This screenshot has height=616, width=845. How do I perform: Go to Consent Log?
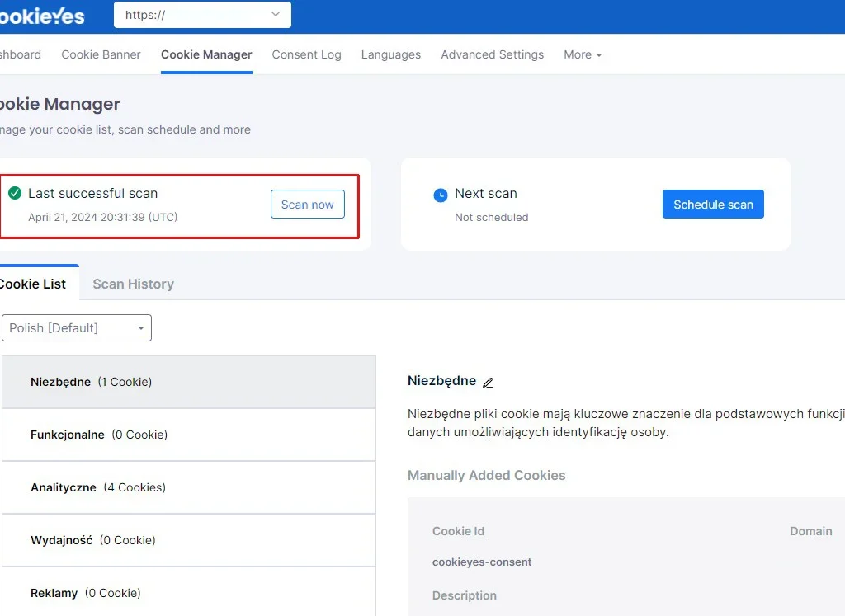(x=306, y=54)
